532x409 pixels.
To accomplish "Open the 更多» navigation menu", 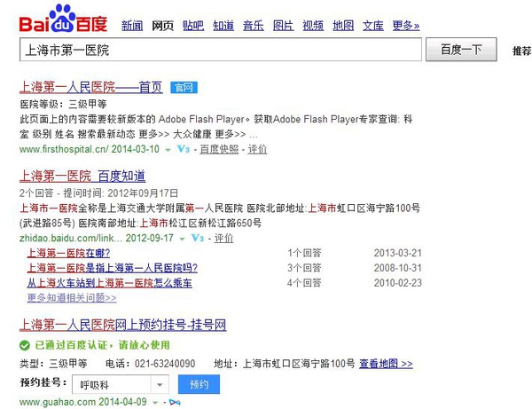I will tap(406, 26).
